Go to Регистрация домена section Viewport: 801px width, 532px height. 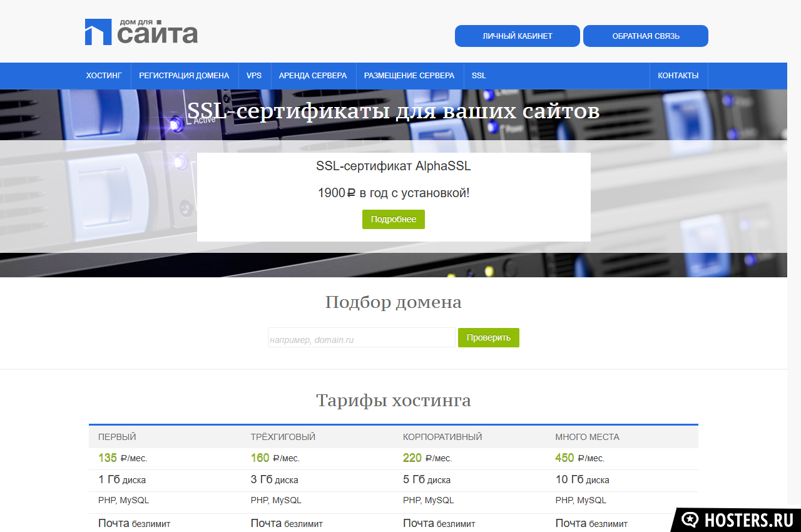click(184, 76)
